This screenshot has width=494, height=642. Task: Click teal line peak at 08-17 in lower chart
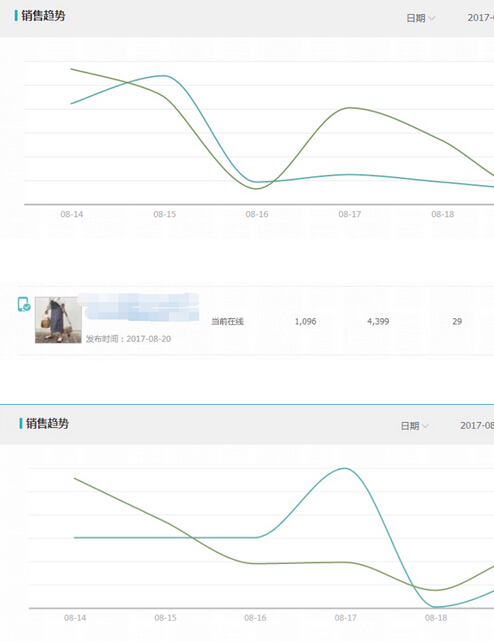pyautogui.click(x=345, y=468)
